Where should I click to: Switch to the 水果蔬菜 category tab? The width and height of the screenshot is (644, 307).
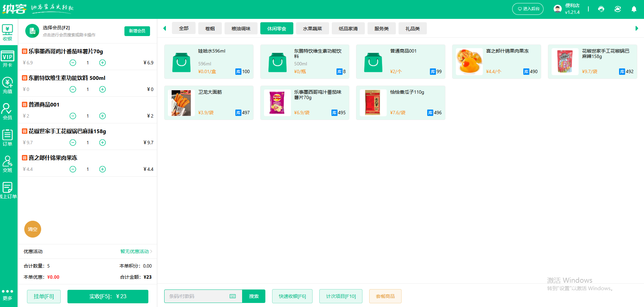pyautogui.click(x=312, y=28)
